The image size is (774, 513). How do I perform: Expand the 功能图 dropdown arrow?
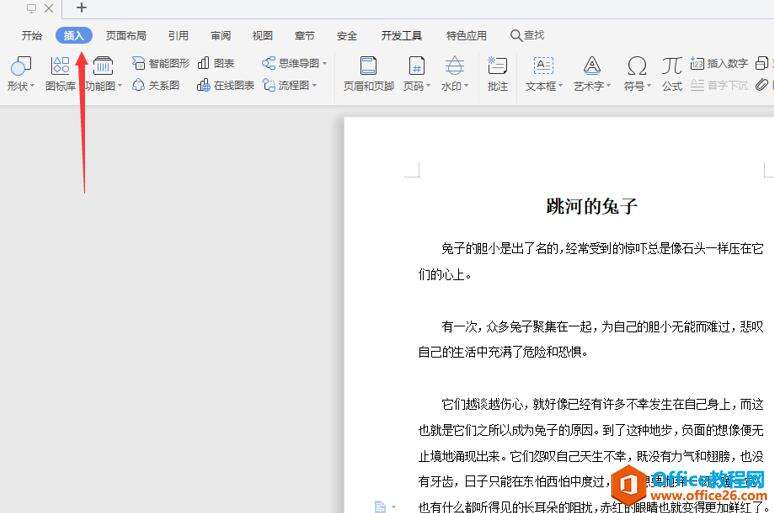[119, 86]
